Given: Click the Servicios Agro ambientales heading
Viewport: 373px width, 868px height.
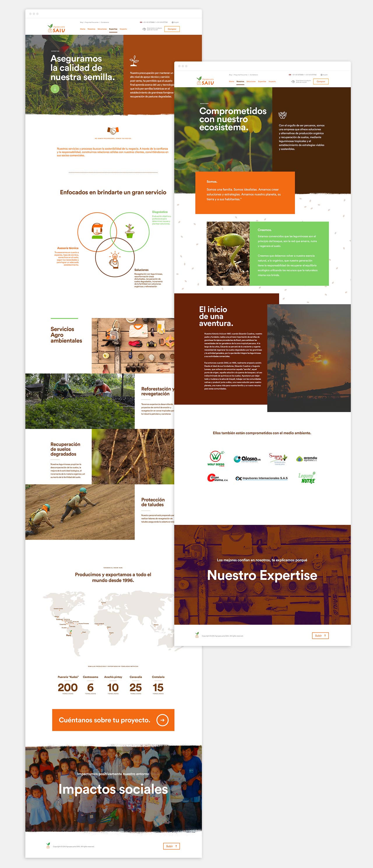Looking at the screenshot, I should point(66,334).
